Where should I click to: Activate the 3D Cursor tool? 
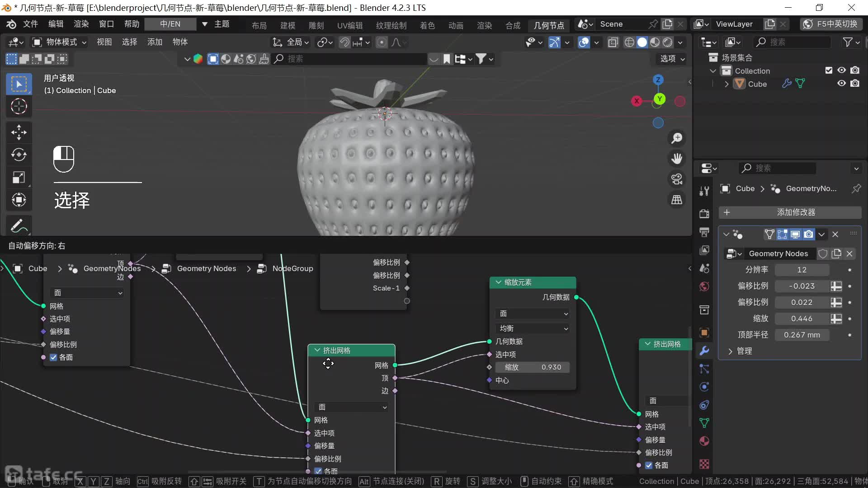[19, 107]
